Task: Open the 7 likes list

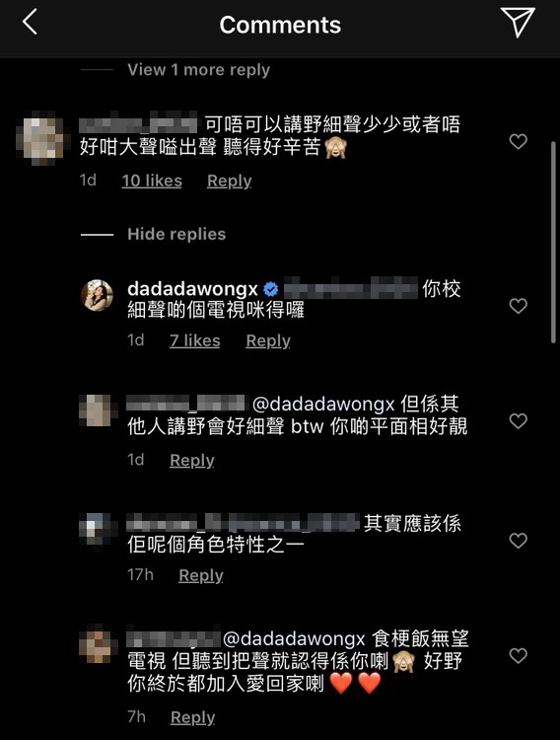Action: (195, 340)
